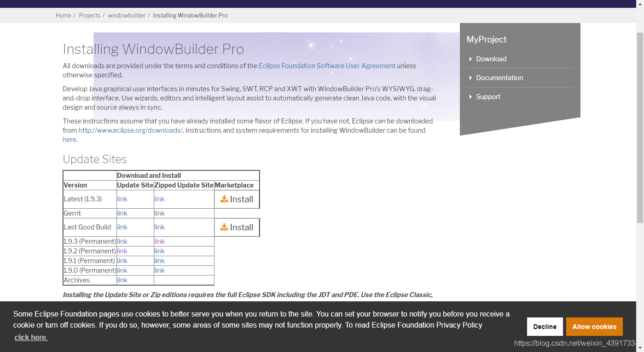The image size is (644, 352).
Task: Open Update Site link for 1.9.1 (Permanent)
Action: coord(122,261)
